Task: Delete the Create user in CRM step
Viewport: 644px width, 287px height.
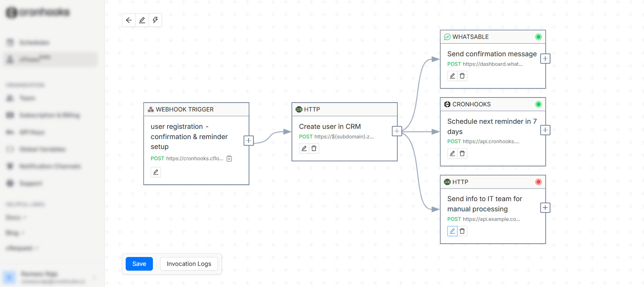Action: 314,149
